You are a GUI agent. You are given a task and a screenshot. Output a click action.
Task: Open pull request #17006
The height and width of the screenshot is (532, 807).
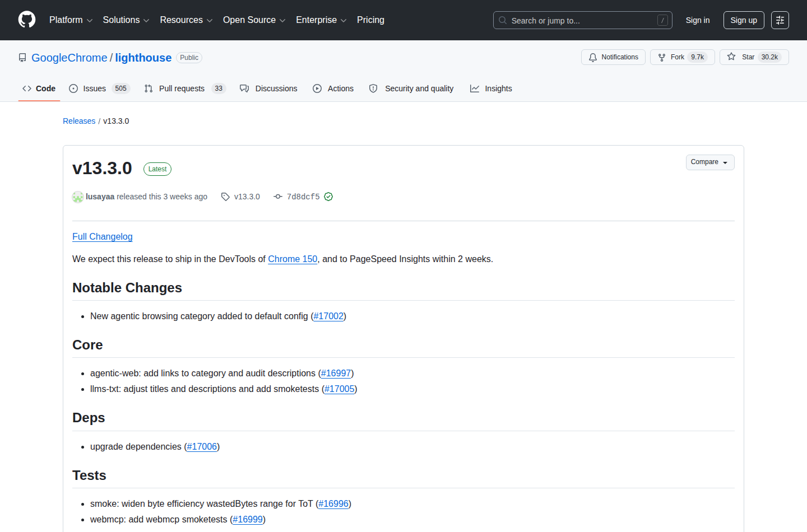click(x=202, y=446)
